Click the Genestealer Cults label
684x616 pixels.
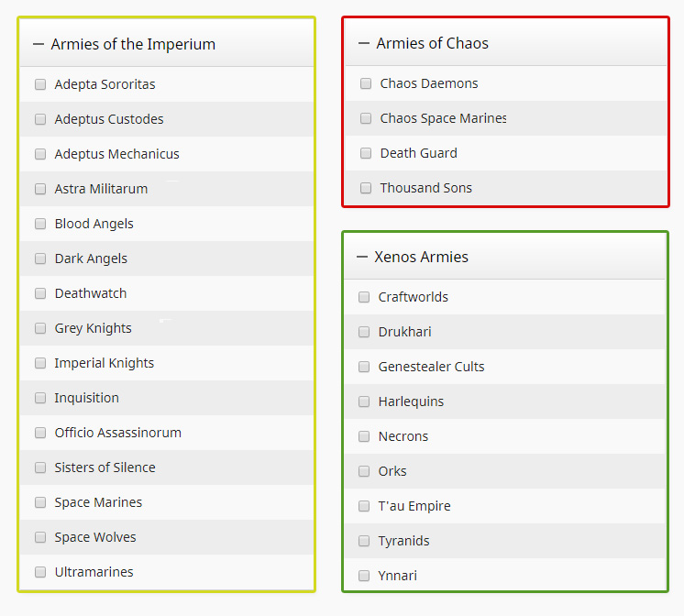click(x=431, y=367)
